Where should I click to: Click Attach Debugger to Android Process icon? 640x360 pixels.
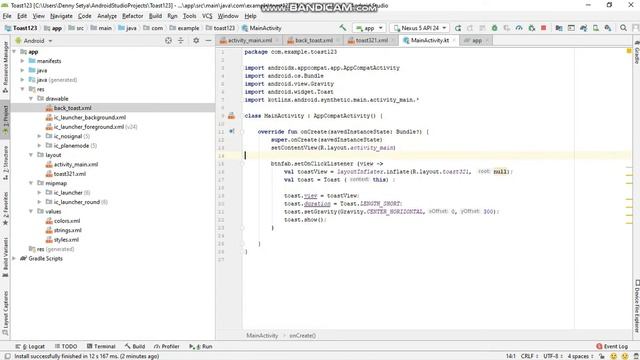point(531,28)
